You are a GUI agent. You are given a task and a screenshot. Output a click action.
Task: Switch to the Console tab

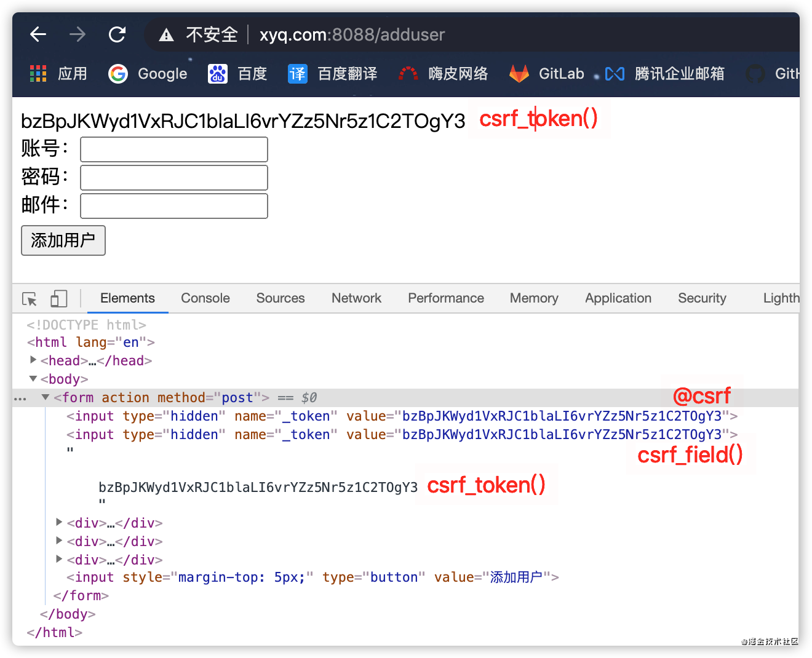205,298
